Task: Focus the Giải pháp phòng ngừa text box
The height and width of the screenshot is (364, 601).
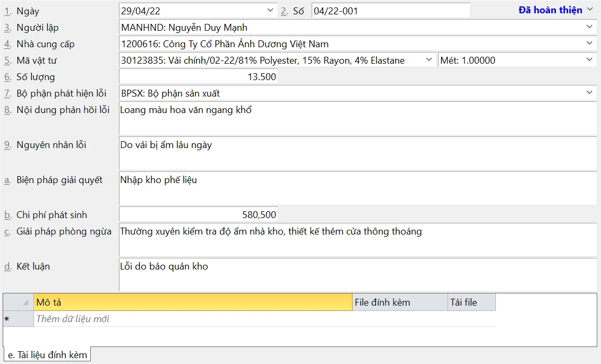Action: [357, 240]
